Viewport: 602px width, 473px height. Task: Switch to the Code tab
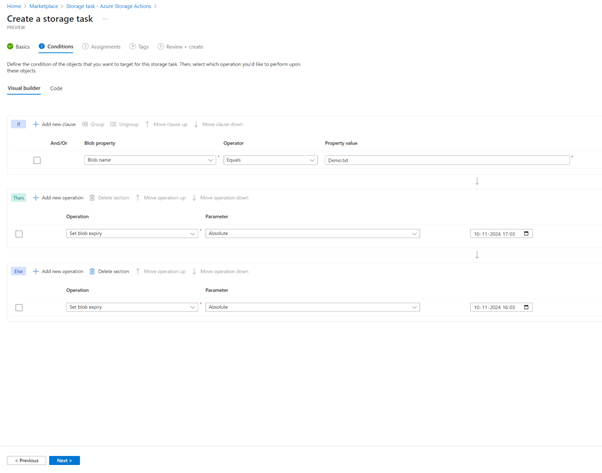point(56,88)
